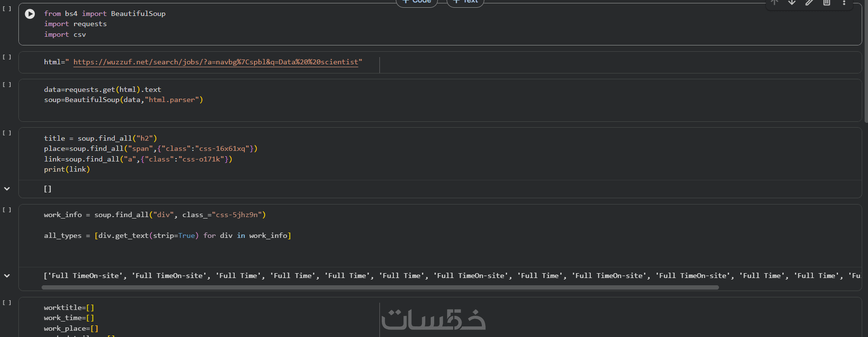Move the selected cell up
Screen dimensions: 868x337
pos(775,2)
